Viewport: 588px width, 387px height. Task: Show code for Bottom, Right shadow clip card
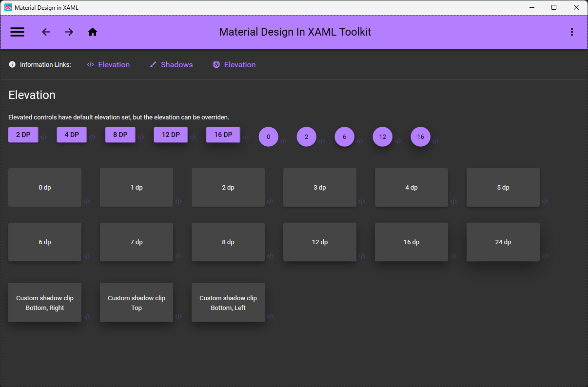pos(87,317)
